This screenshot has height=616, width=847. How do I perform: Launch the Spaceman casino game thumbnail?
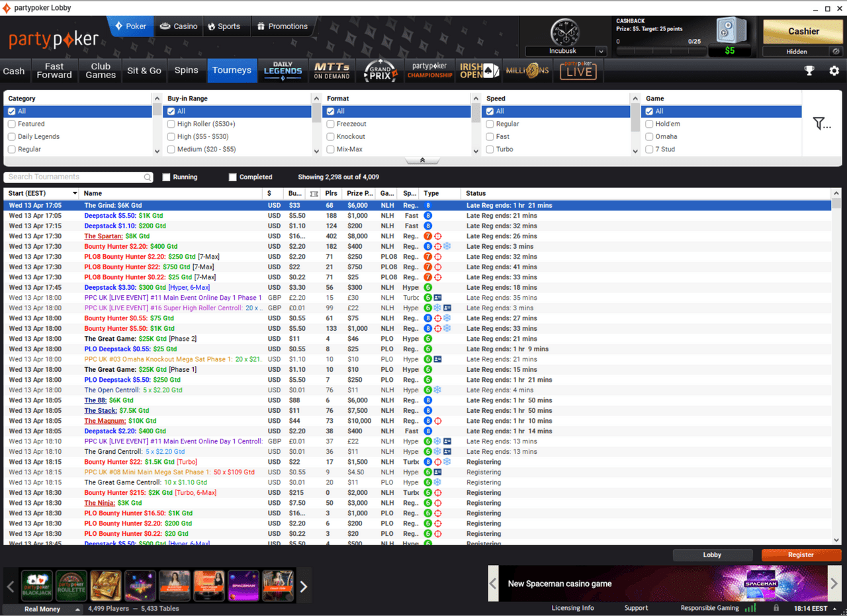[x=244, y=586]
